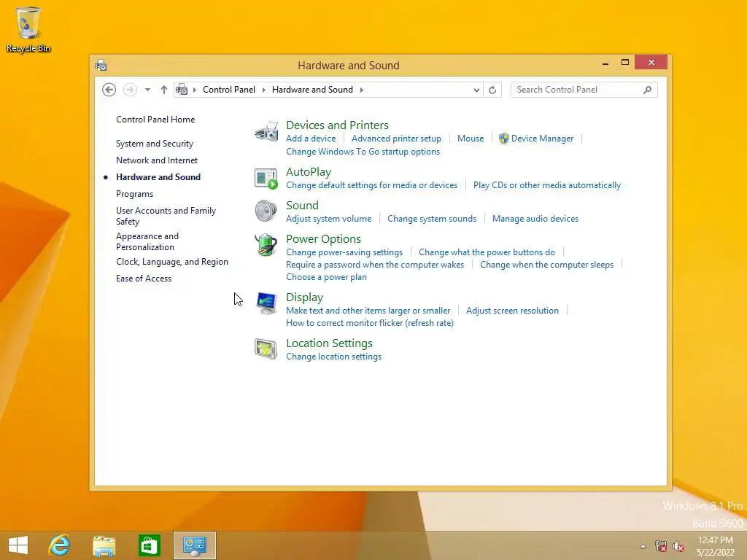
Task: Go up one level with Up arrow
Action: coord(164,90)
